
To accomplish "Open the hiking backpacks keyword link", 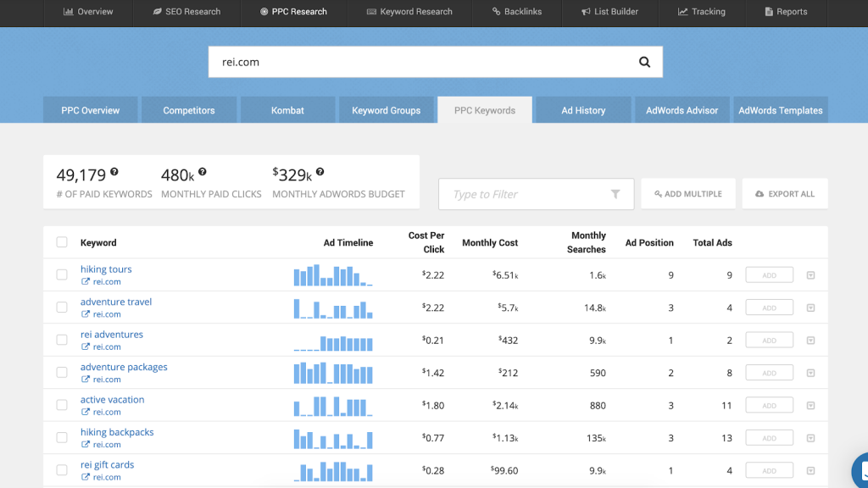I will point(117,432).
